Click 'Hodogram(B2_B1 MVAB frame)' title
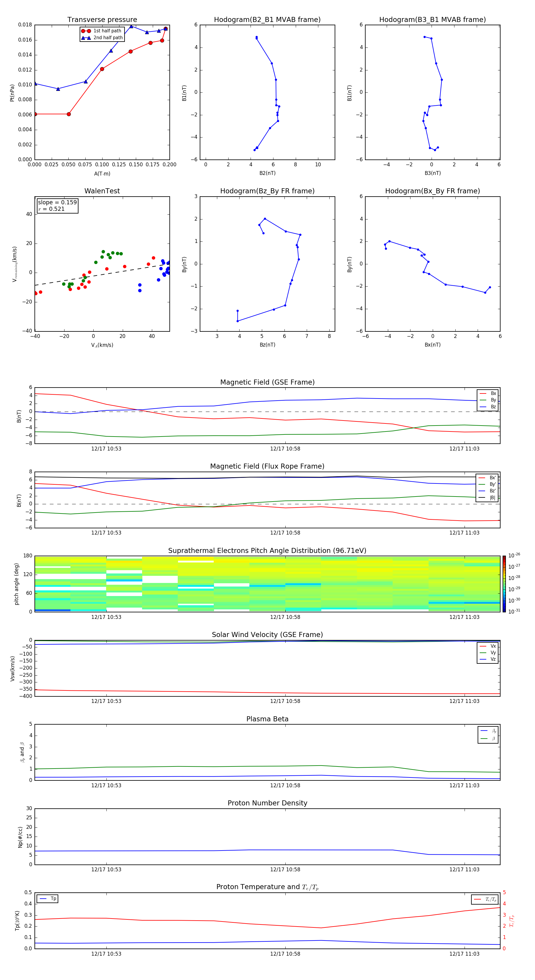Screen dimensions: 535x980 (x=267, y=20)
